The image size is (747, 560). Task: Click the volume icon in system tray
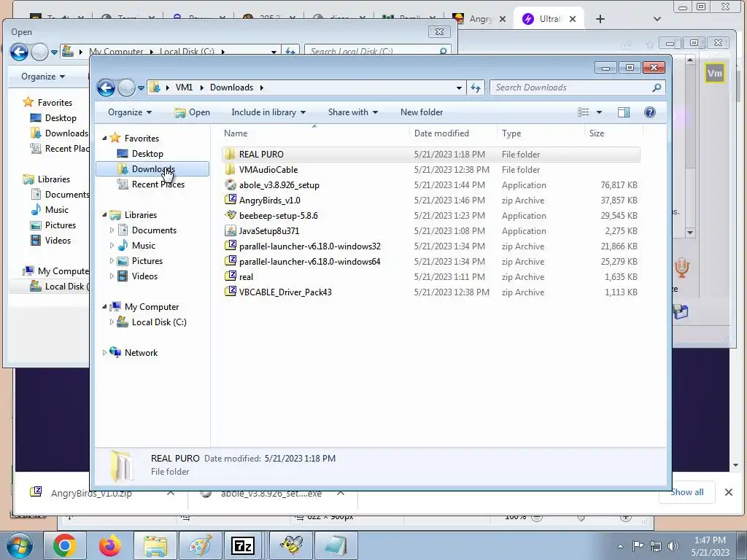[x=673, y=545]
